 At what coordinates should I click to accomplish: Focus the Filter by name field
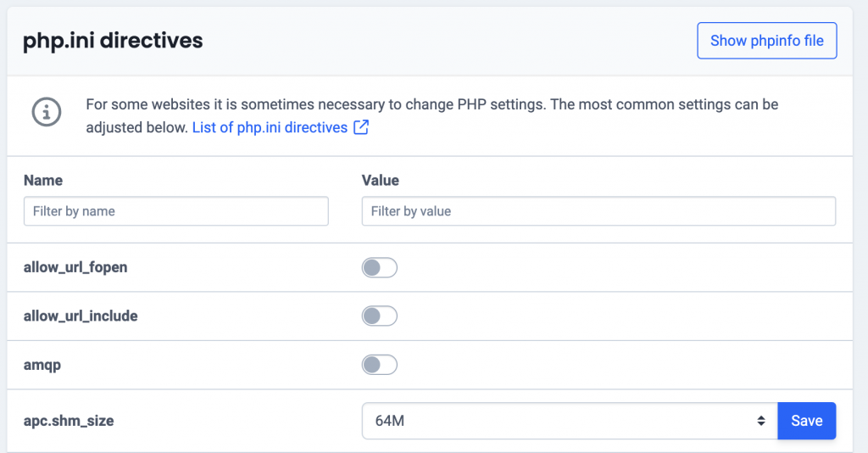pos(176,211)
